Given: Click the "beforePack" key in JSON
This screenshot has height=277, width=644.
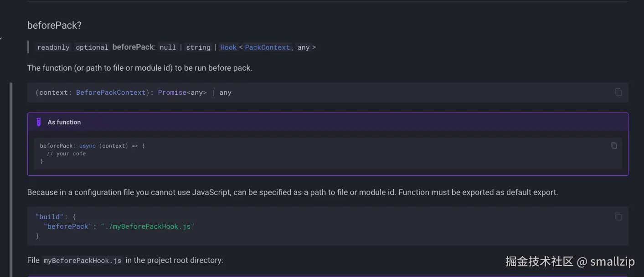Looking at the screenshot, I should (x=68, y=226).
